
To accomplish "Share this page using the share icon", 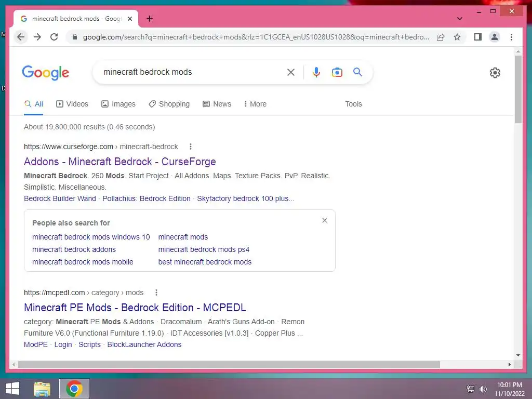I will click(x=441, y=37).
